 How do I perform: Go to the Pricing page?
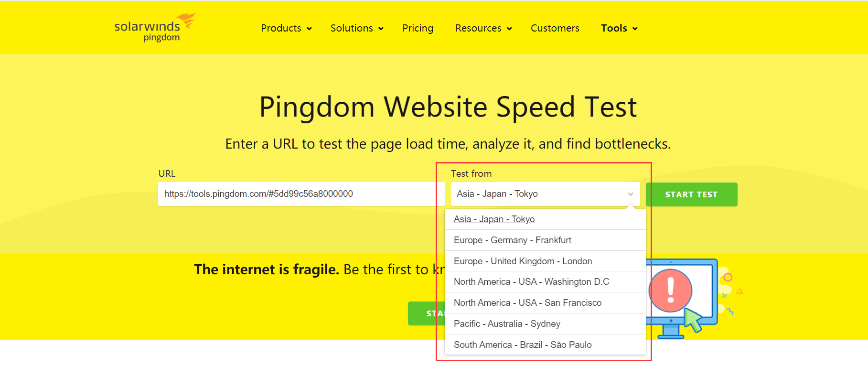click(x=418, y=28)
